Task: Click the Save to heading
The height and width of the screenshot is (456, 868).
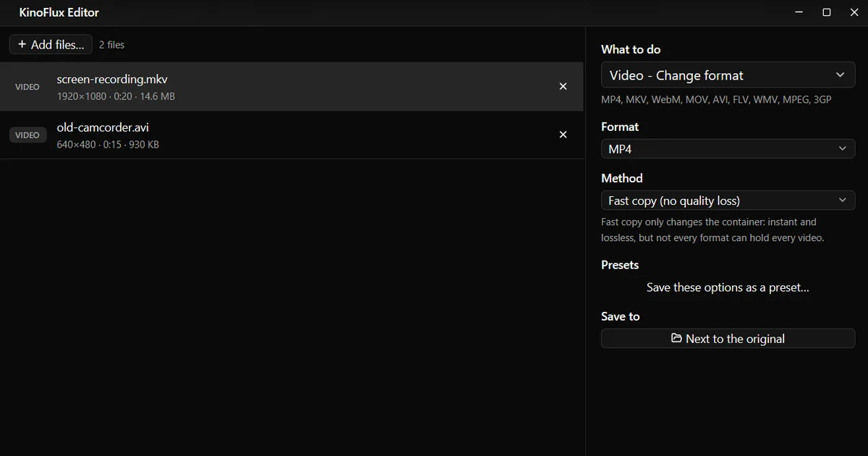Action: point(621,316)
